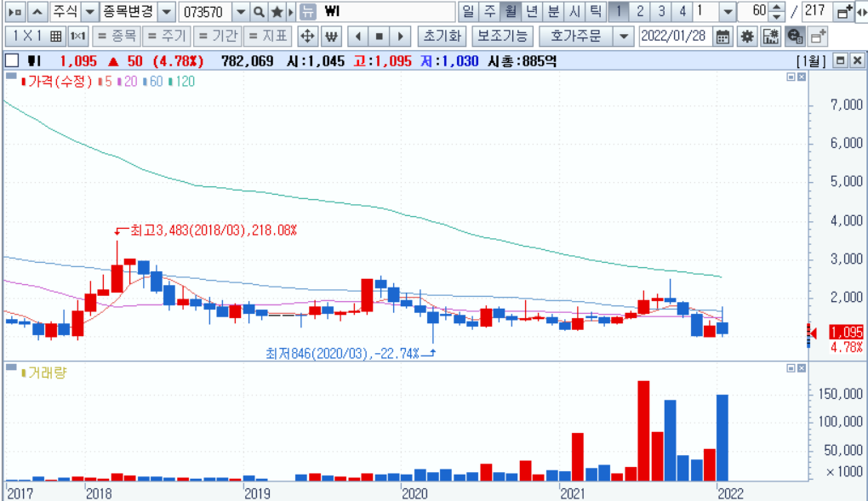
Task: Select the crosshair move tool icon
Action: (x=306, y=37)
